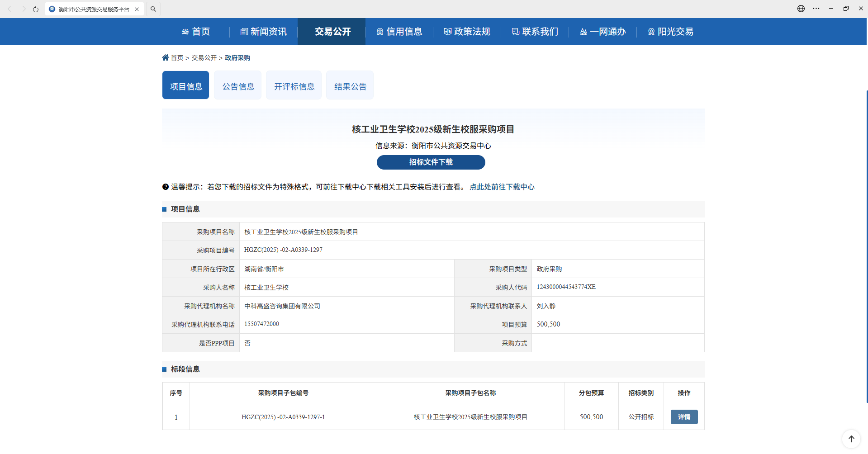Click the magnifier search icon beside tab
868x454 pixels.
point(153,9)
